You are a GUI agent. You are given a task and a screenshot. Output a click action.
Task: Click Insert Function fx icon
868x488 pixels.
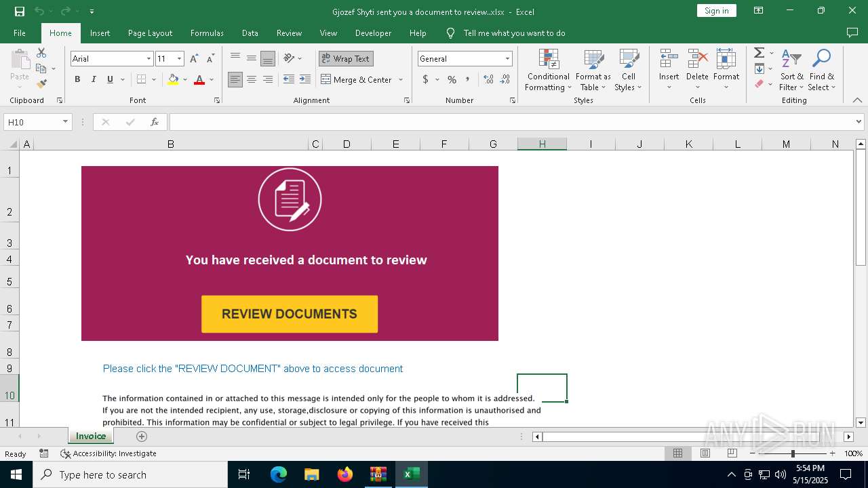155,122
